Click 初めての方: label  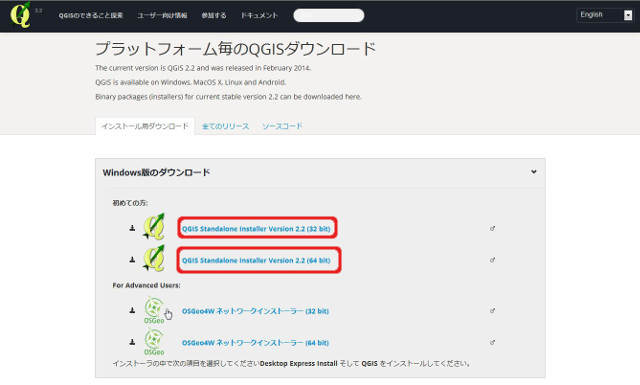(x=130, y=203)
